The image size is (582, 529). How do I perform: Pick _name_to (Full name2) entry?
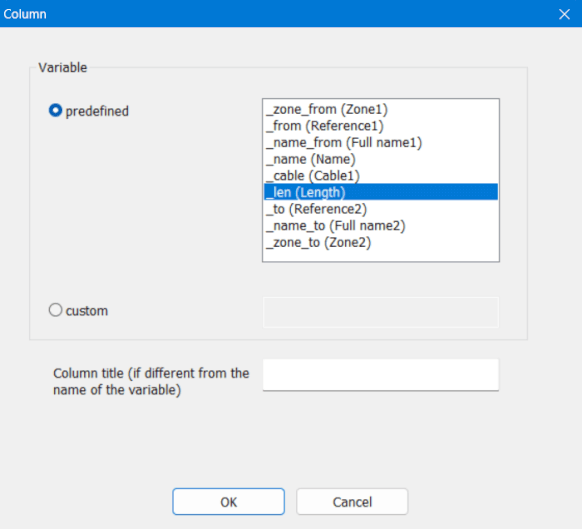pos(381,226)
